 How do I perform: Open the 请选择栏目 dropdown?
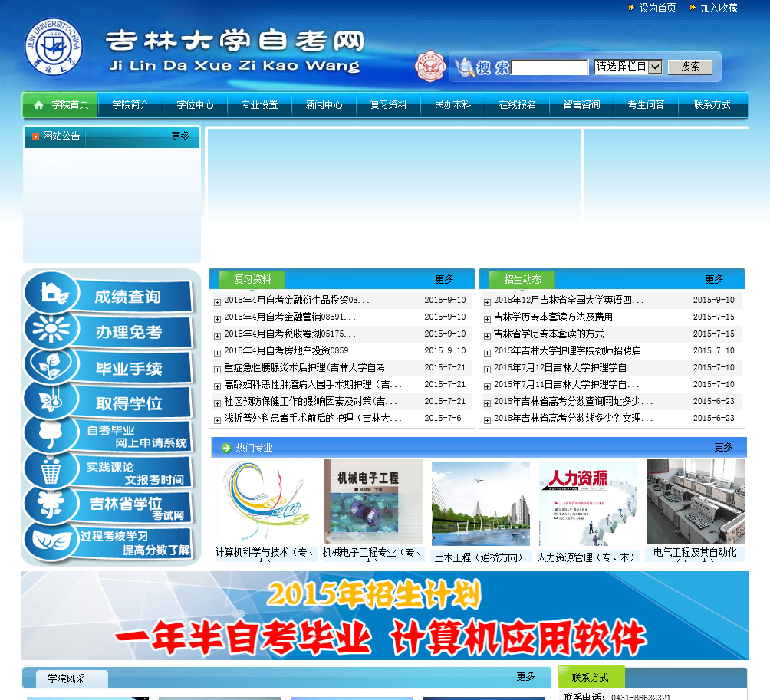[x=628, y=67]
